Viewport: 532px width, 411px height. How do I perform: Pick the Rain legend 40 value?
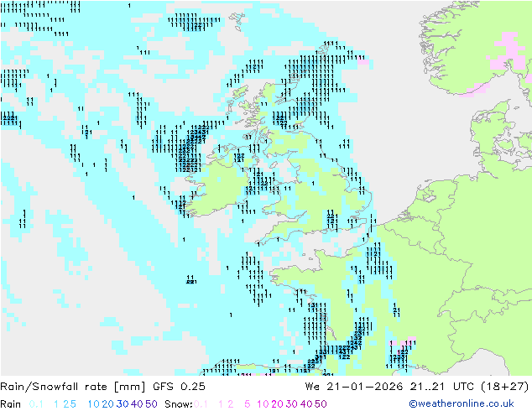point(137,404)
